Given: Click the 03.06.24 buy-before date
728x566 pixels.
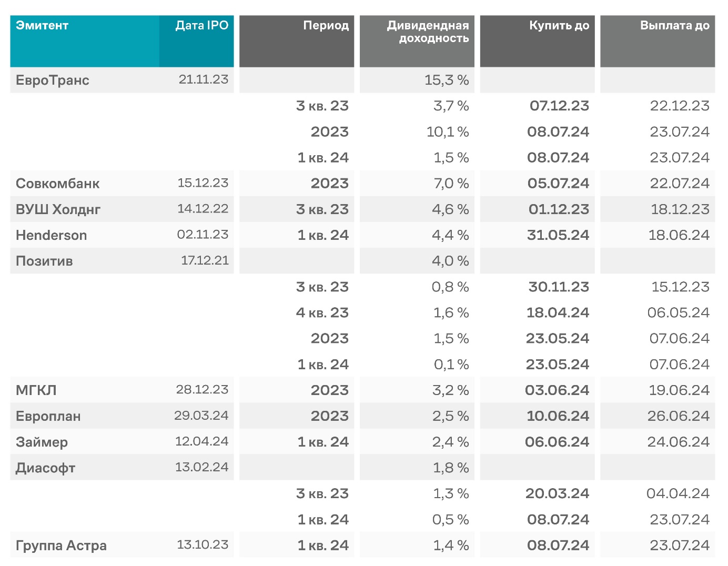Looking at the screenshot, I should click(x=558, y=390).
